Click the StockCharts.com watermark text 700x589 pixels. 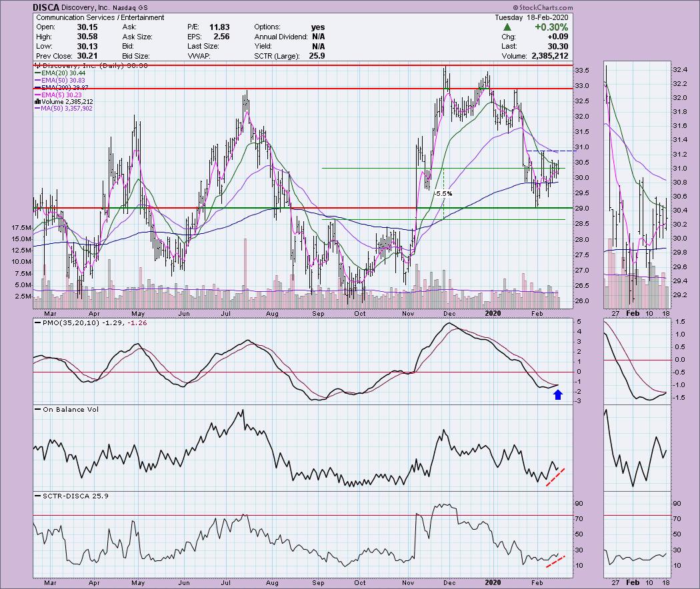pos(543,7)
